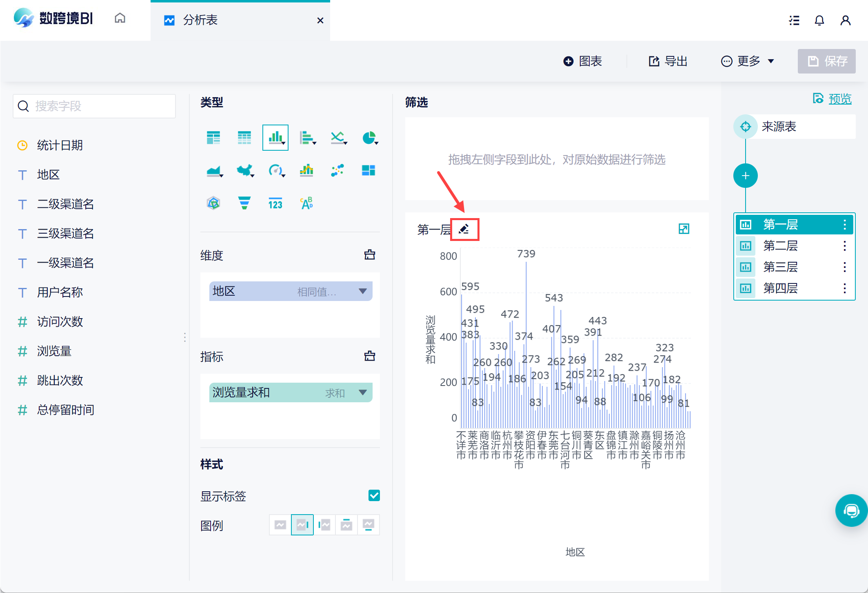
Task: Expand the 更多 menu
Action: coord(748,61)
